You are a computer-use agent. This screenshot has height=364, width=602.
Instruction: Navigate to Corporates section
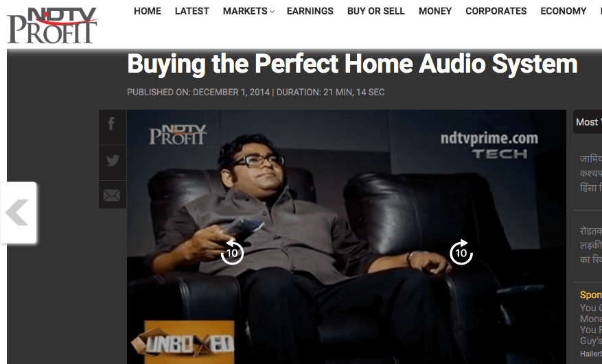click(x=496, y=11)
